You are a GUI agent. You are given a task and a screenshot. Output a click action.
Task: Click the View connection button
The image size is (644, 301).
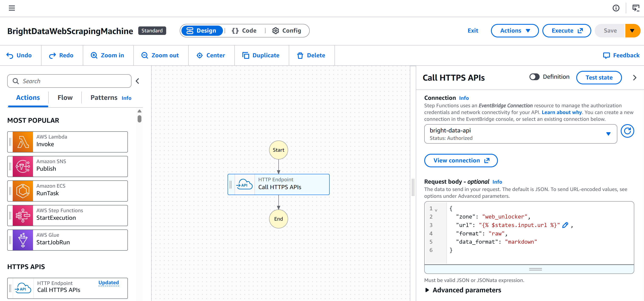coord(461,160)
